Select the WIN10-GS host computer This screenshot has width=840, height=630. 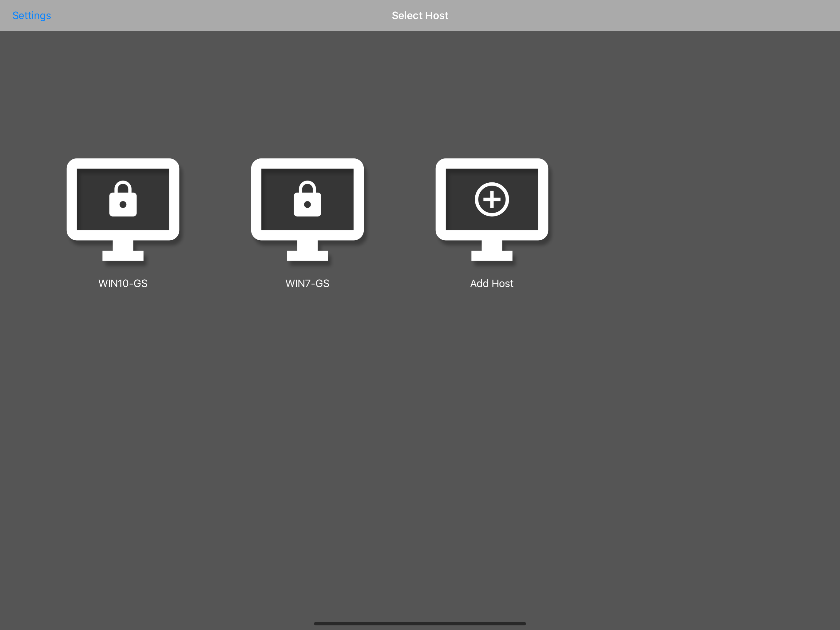pos(123,209)
